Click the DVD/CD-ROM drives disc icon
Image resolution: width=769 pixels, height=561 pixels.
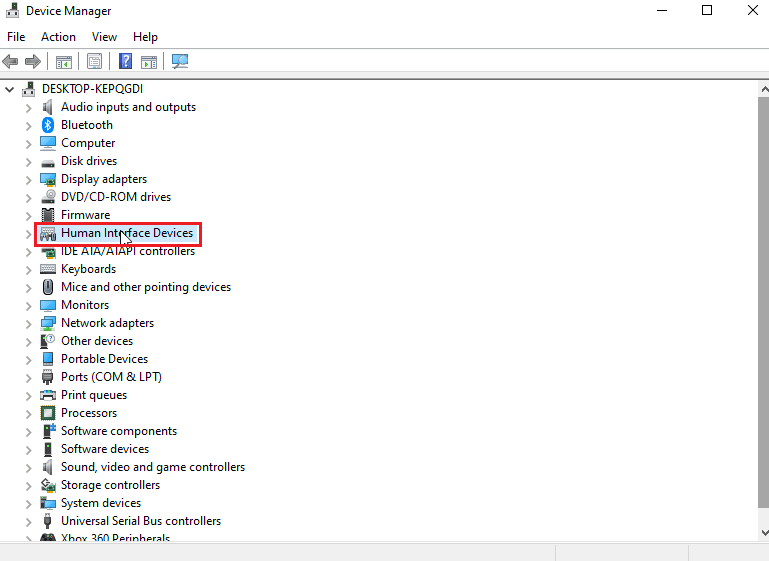[48, 197]
